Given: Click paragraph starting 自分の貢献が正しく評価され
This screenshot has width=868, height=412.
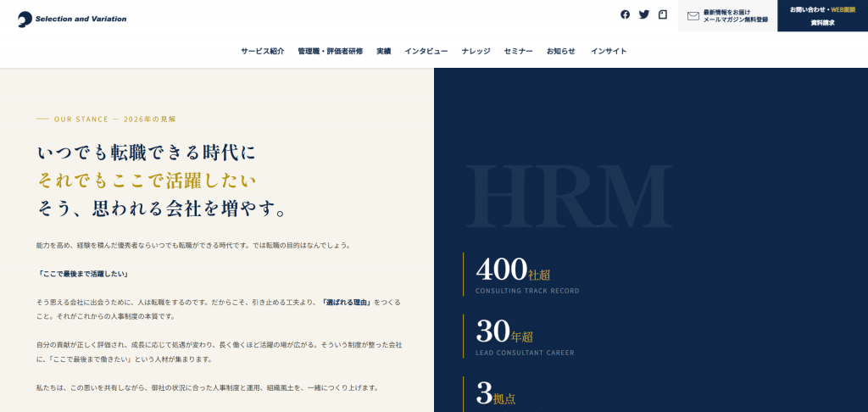Looking at the screenshot, I should coord(220,352).
